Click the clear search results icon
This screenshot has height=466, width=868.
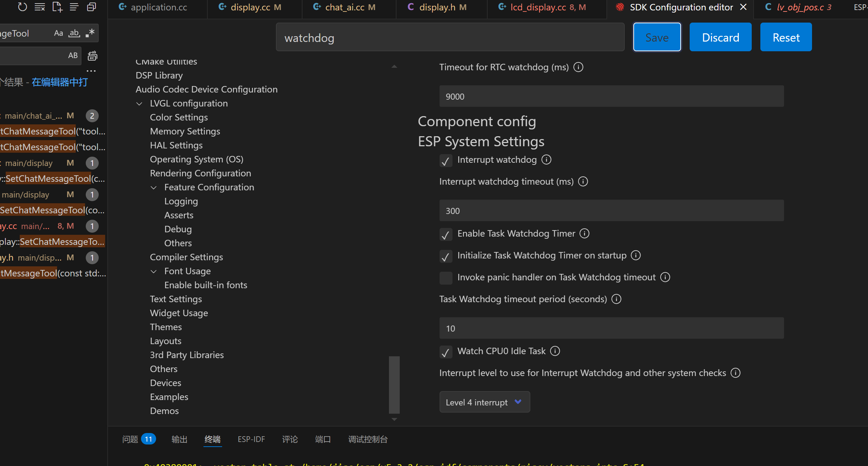coord(39,7)
